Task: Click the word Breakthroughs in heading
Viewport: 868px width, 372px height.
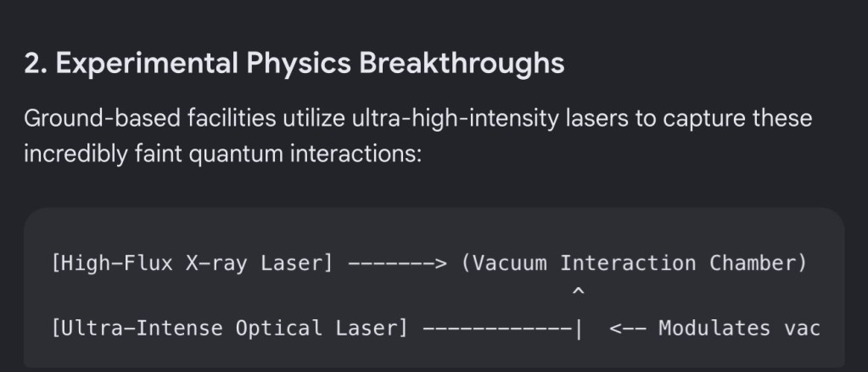Action: click(462, 63)
